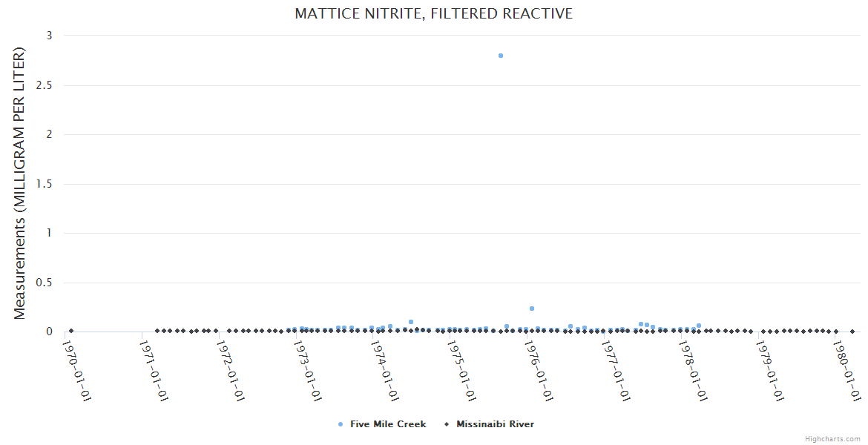Image resolution: width=868 pixels, height=445 pixels.
Task: Select the 1970-01-01 x-axis label
Action: (76, 373)
